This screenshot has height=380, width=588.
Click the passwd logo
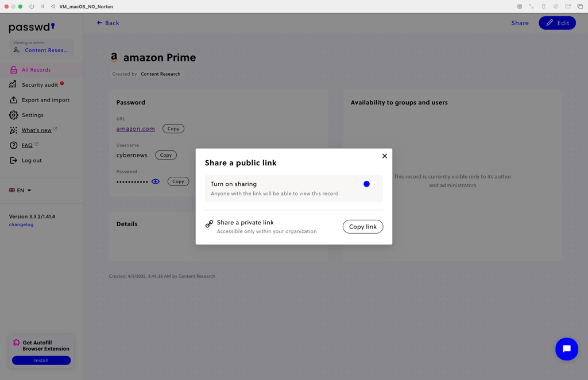click(x=32, y=27)
